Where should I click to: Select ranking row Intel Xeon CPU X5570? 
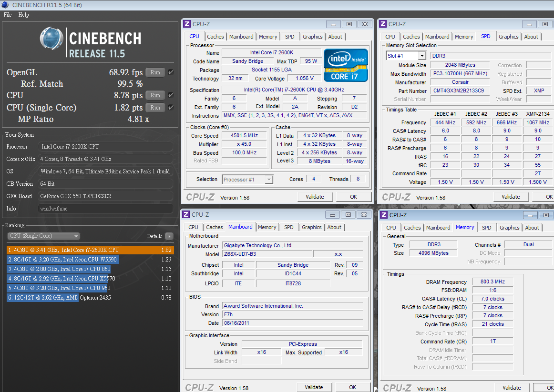point(90,278)
